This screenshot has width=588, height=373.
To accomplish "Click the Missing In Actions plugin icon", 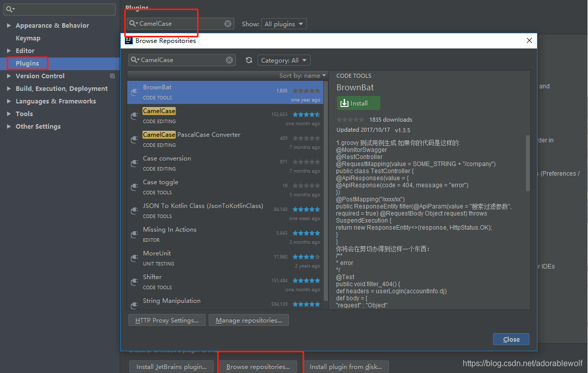I will pyautogui.click(x=134, y=234).
